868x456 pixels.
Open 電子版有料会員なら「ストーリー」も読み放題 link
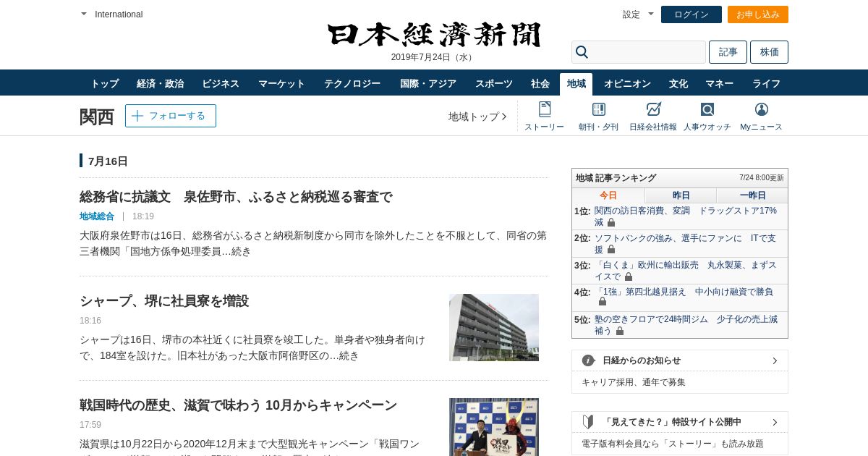point(673,444)
